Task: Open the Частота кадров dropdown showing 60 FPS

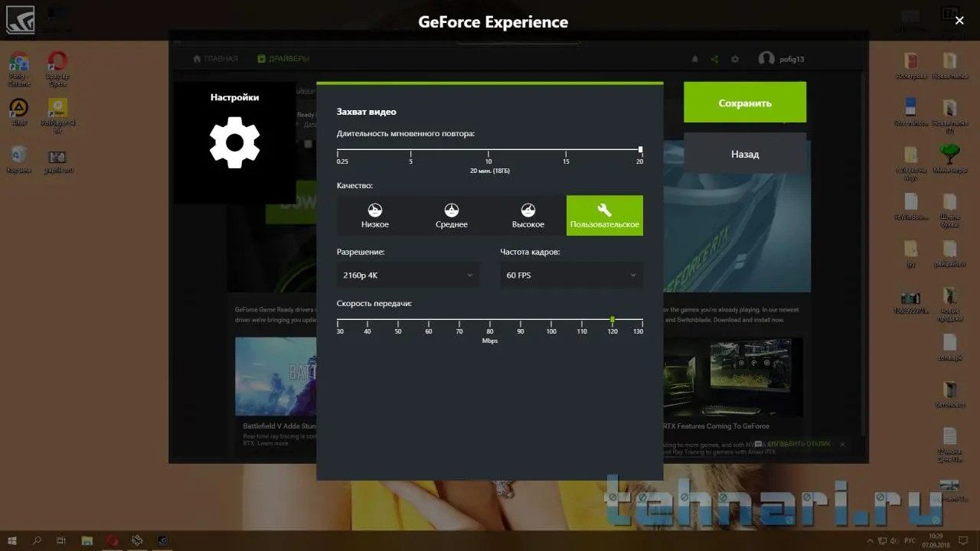Action: coord(572,275)
